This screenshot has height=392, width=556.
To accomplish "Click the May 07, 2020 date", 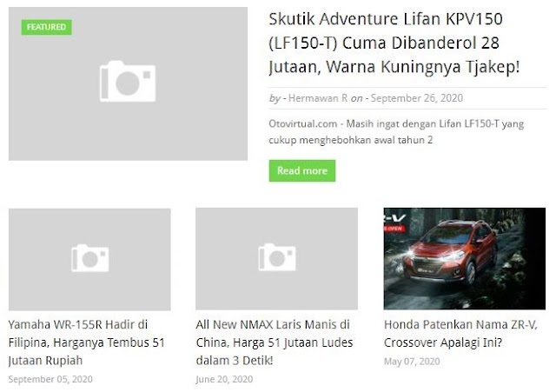I will [x=412, y=362].
